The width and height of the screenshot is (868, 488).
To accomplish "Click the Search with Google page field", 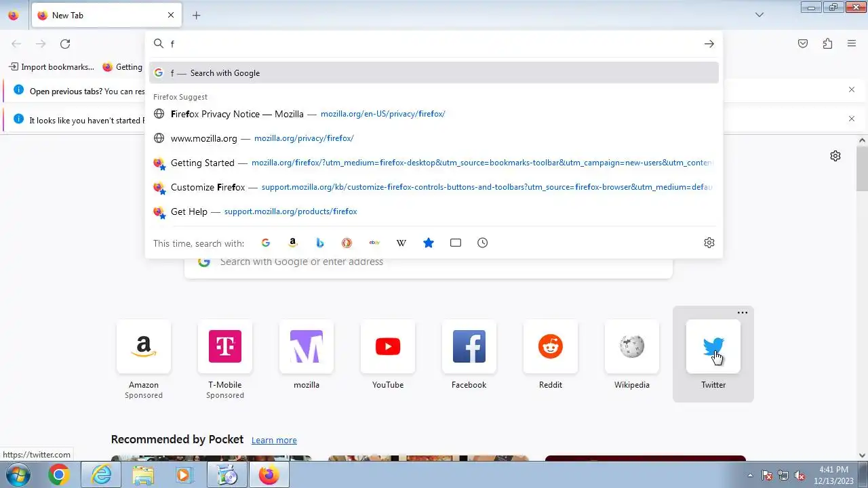I will point(429,262).
